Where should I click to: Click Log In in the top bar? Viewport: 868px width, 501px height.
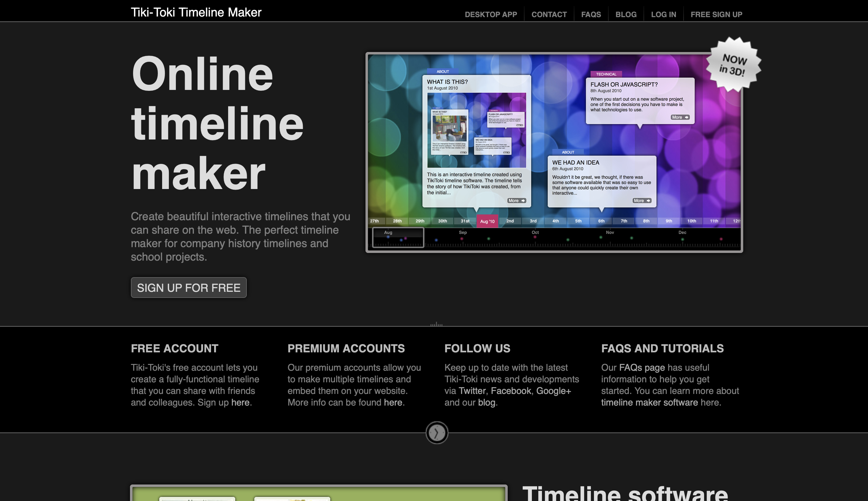(x=663, y=14)
